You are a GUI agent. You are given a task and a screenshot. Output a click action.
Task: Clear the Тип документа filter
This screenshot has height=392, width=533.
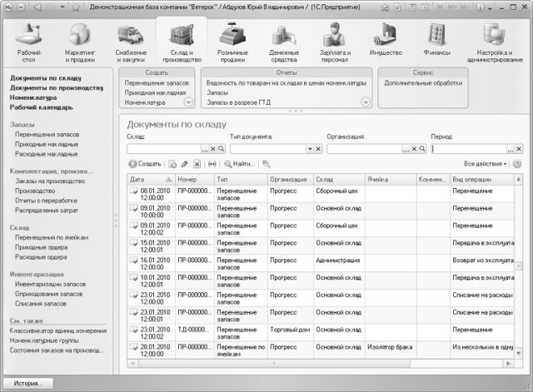pos(318,149)
